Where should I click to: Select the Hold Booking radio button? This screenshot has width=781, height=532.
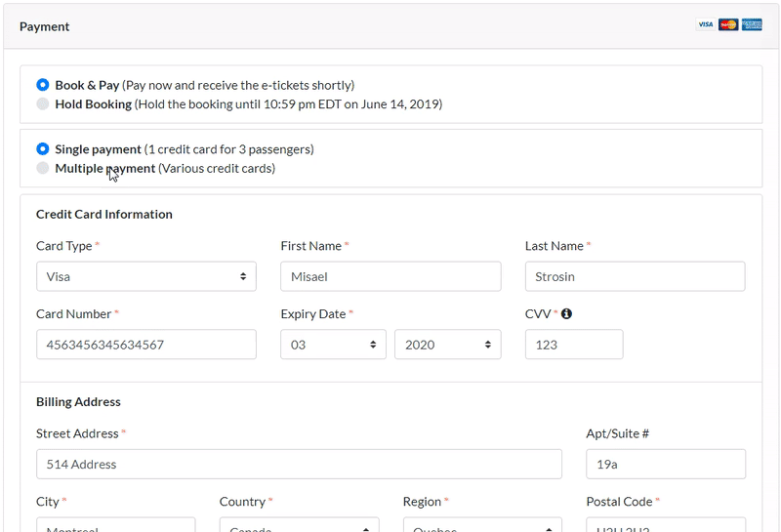click(x=43, y=103)
